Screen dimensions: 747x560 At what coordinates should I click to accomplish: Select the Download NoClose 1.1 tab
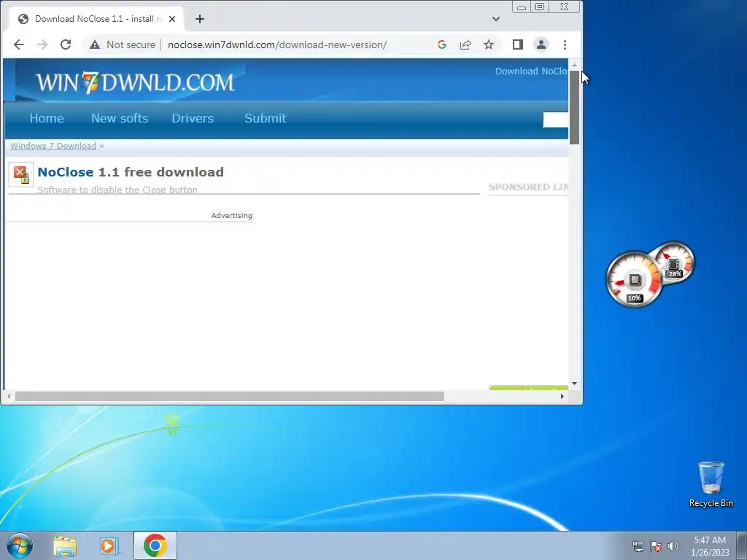click(96, 19)
